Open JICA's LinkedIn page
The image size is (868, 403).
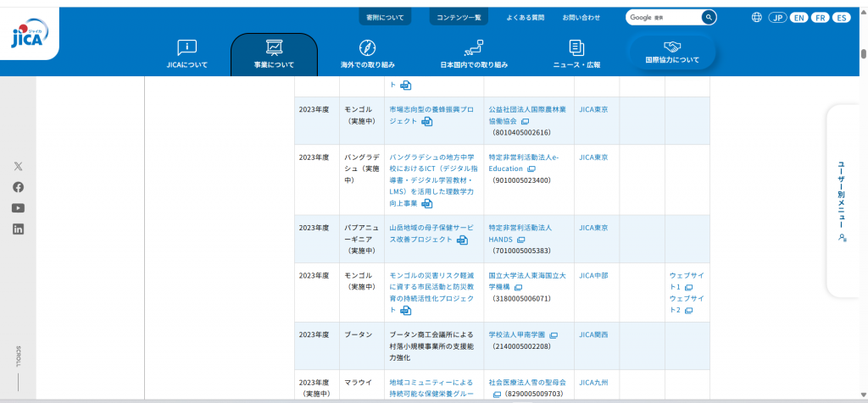pyautogui.click(x=18, y=229)
